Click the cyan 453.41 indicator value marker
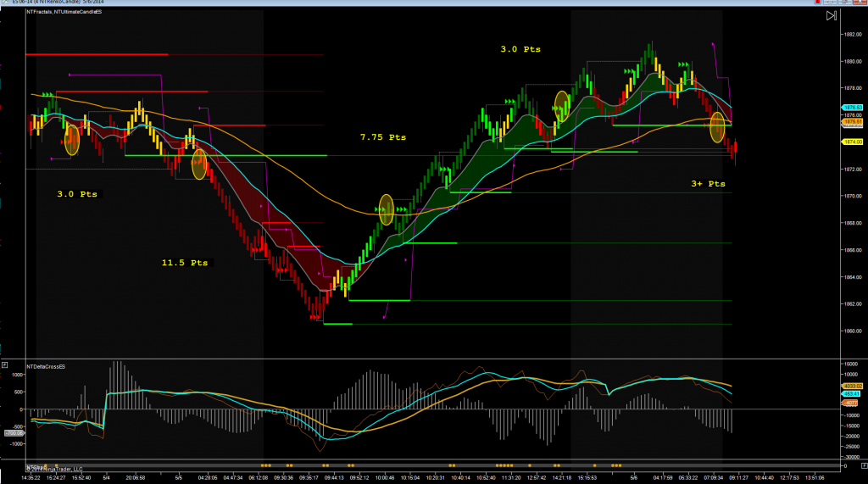The width and height of the screenshot is (868, 484). click(x=852, y=394)
